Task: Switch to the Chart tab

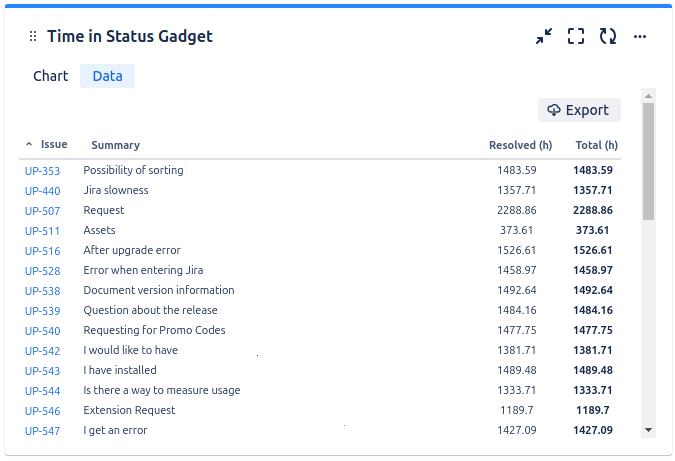Action: tap(50, 76)
